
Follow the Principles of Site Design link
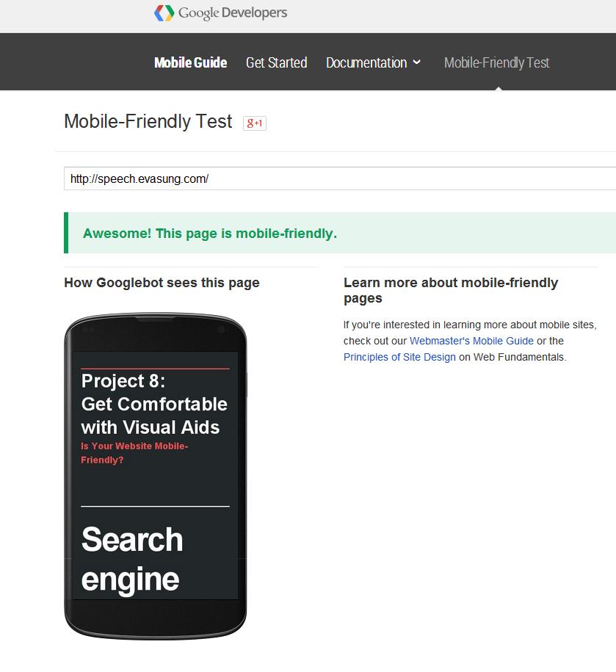coord(399,357)
